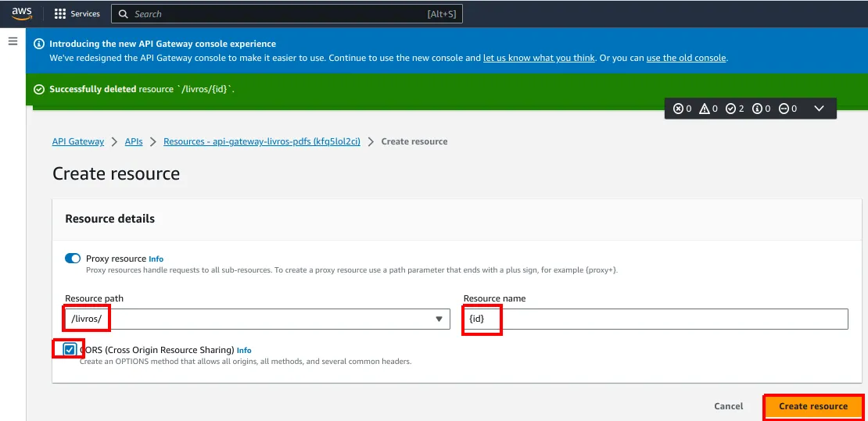This screenshot has height=421, width=868.
Task: Open the Proxy resource Info link
Action: point(156,259)
